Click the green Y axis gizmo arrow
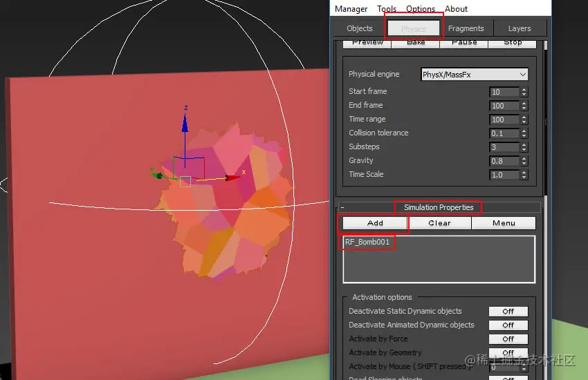The height and width of the screenshot is (380, 588). [158, 175]
